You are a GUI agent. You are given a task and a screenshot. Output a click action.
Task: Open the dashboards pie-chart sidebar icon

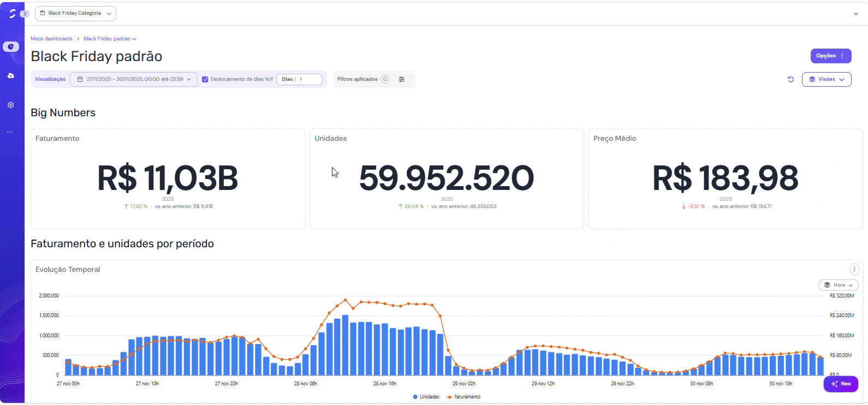point(11,47)
